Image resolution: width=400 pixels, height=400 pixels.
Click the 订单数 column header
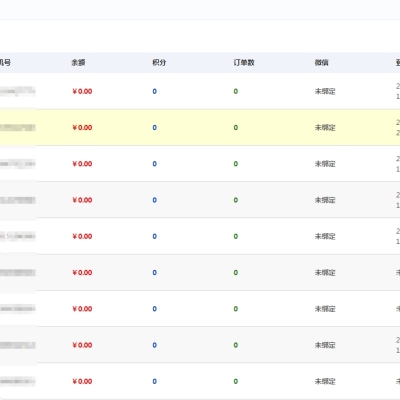(244, 62)
